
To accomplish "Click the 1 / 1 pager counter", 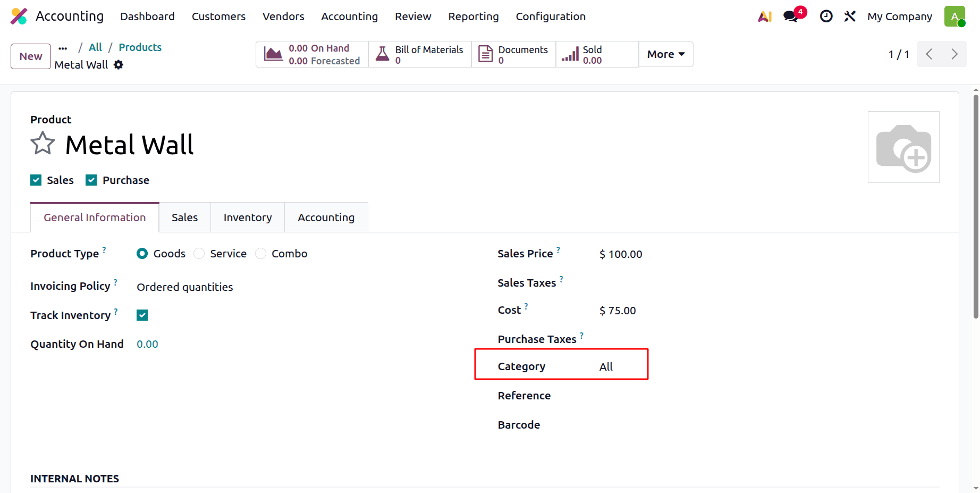I will pyautogui.click(x=899, y=54).
